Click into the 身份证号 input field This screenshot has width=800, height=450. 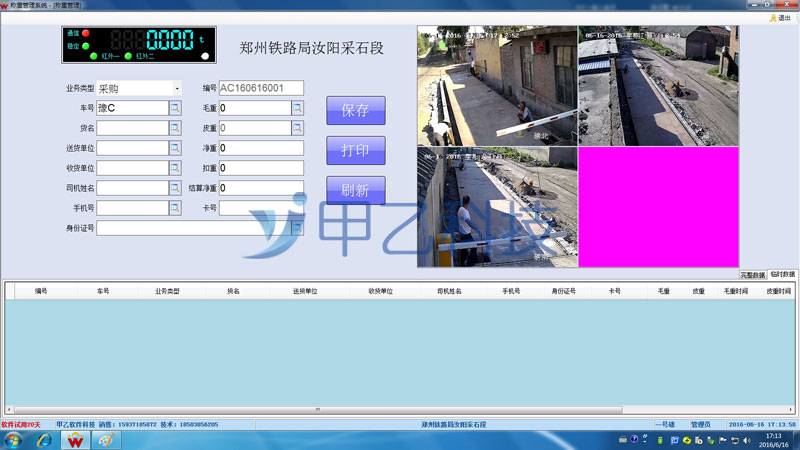click(193, 228)
